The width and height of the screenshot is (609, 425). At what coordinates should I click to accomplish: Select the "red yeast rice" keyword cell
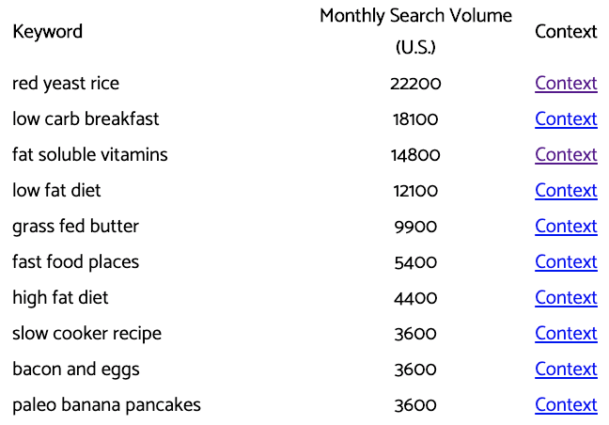click(65, 83)
